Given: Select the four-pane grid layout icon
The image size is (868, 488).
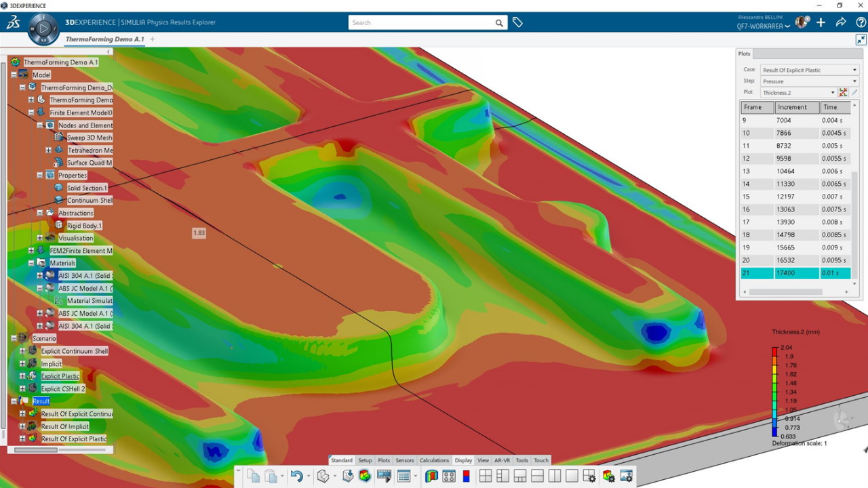Looking at the screenshot, I should click(486, 476).
